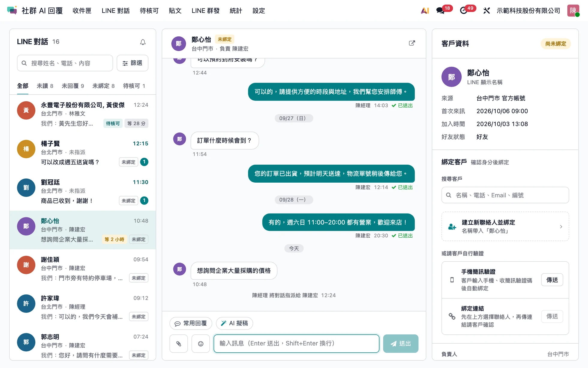Click the 陳 user avatar in top right
Viewport: 588px width, 368px height.
573,11
